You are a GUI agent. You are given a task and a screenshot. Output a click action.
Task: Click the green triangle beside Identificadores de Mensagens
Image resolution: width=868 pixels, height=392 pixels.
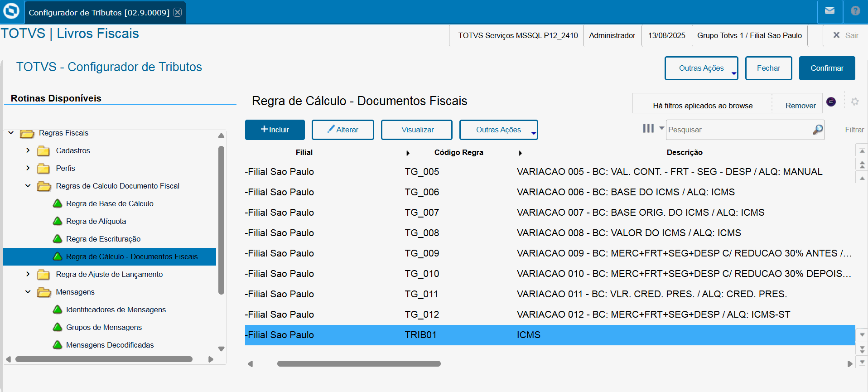[x=58, y=310]
